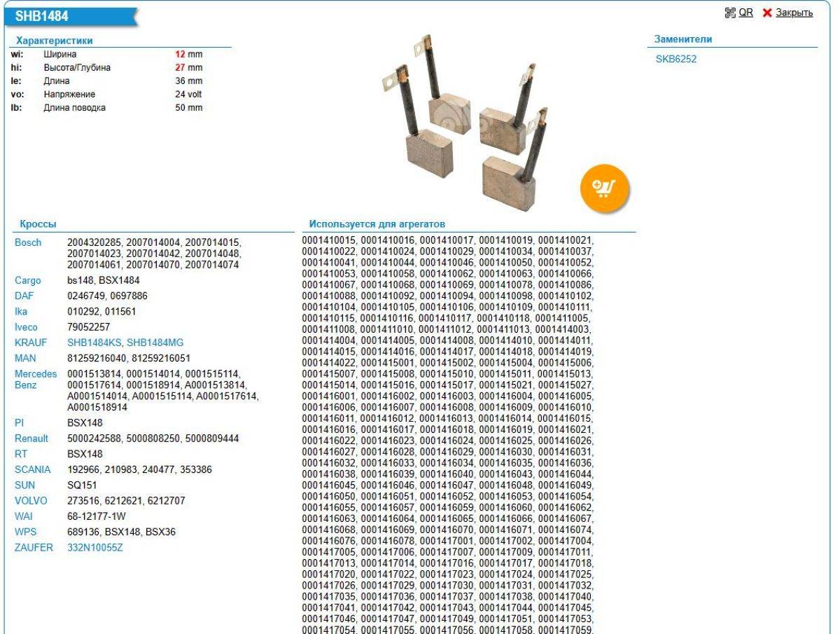Image resolution: width=840 pixels, height=634 pixels.
Task: Open the QR link text
Action: click(745, 13)
